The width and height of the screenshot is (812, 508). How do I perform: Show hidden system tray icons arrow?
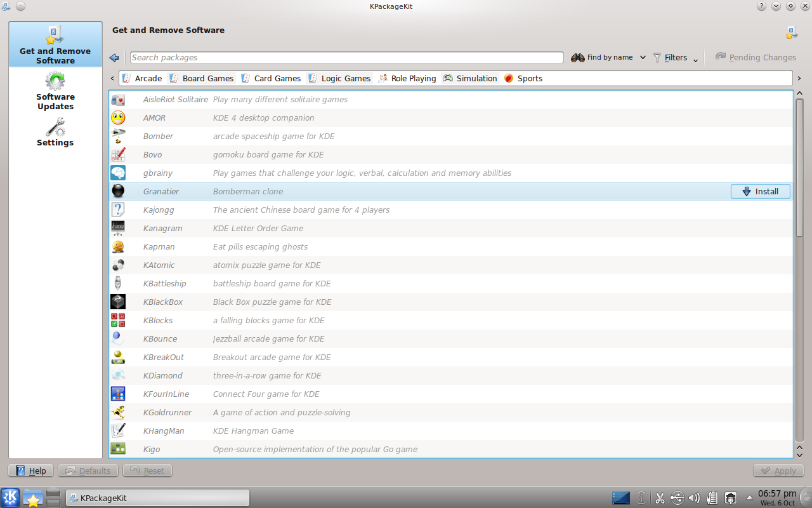pyautogui.click(x=749, y=498)
